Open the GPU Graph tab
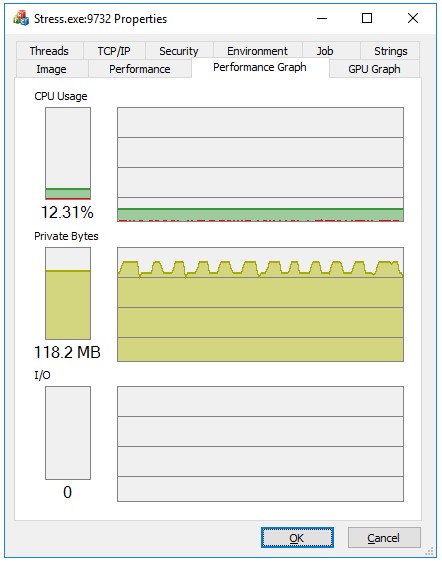The height and width of the screenshot is (564, 442). click(374, 69)
